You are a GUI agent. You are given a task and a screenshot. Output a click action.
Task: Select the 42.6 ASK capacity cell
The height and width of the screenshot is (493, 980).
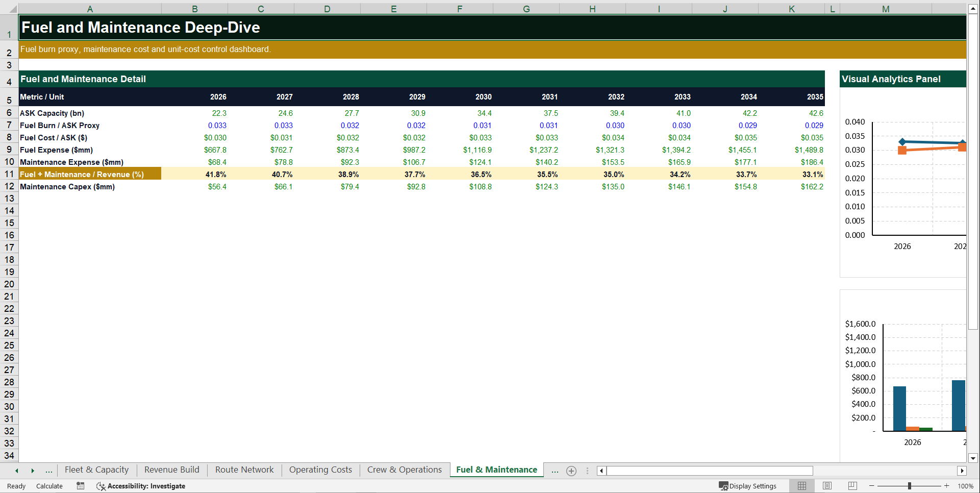pyautogui.click(x=791, y=113)
